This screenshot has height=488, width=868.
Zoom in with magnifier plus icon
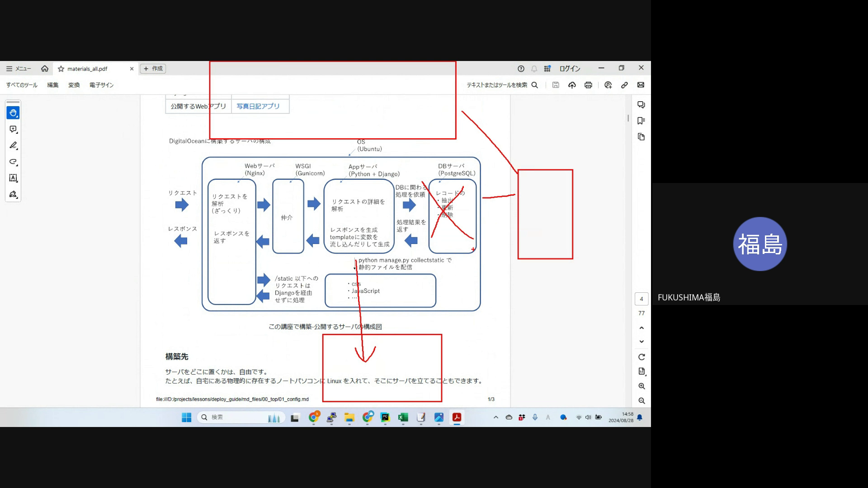click(x=642, y=386)
